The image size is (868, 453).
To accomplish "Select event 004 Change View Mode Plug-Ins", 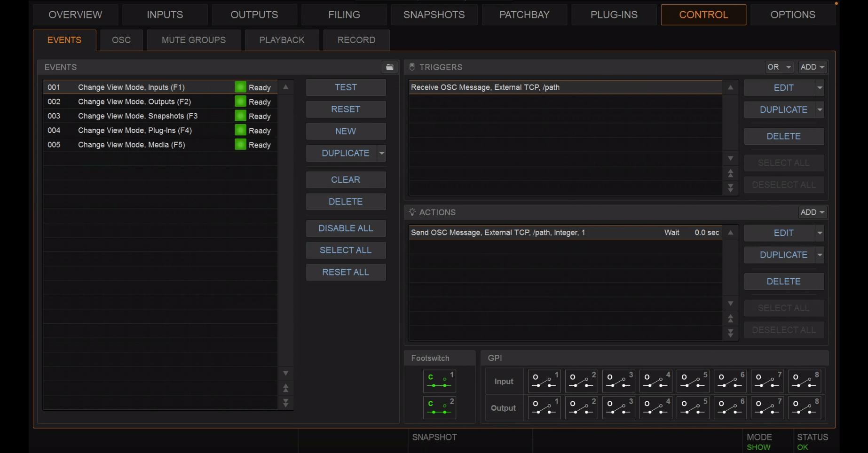I will (160, 130).
